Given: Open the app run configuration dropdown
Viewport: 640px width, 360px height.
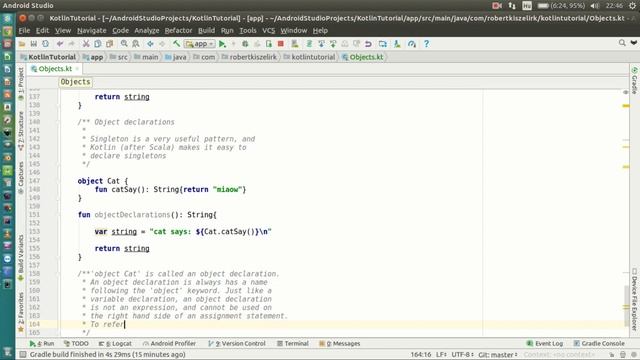Looking at the screenshot, I should click(x=200, y=44).
